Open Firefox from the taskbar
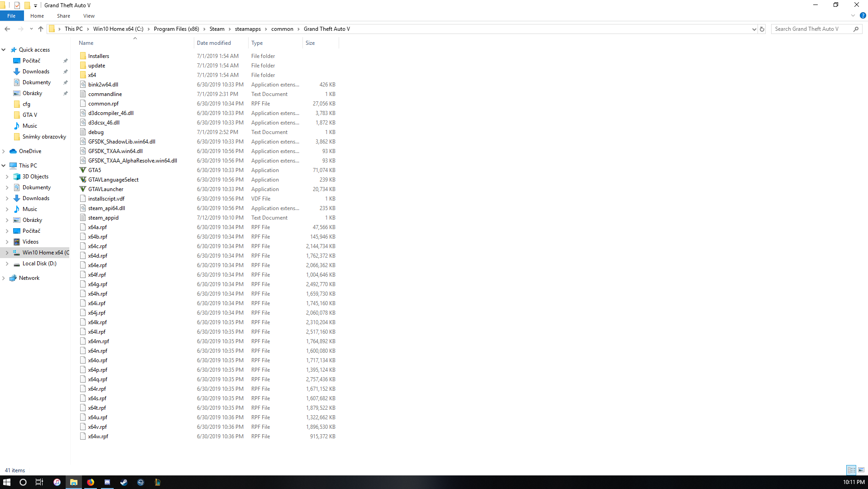 [91, 482]
